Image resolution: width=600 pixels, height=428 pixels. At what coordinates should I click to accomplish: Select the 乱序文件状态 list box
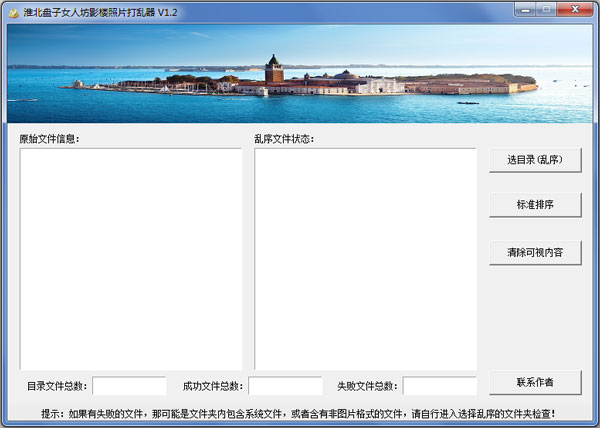coord(365,259)
